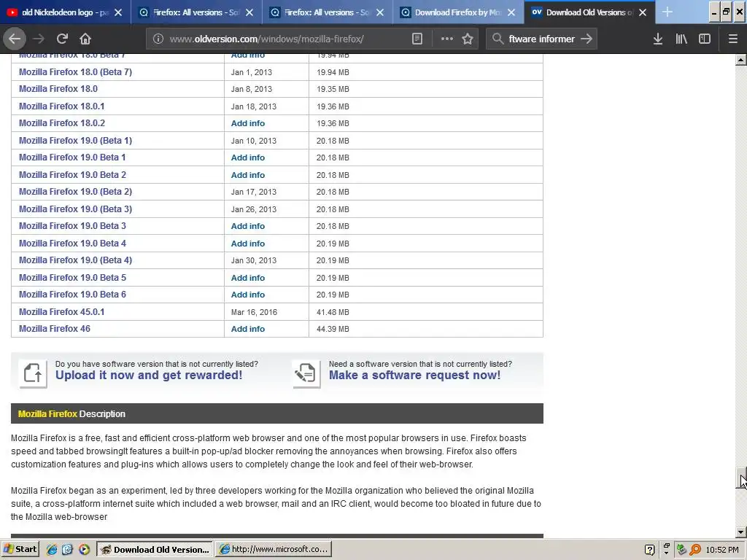
Task: Click the magnifier tray icon
Action: pos(695,550)
